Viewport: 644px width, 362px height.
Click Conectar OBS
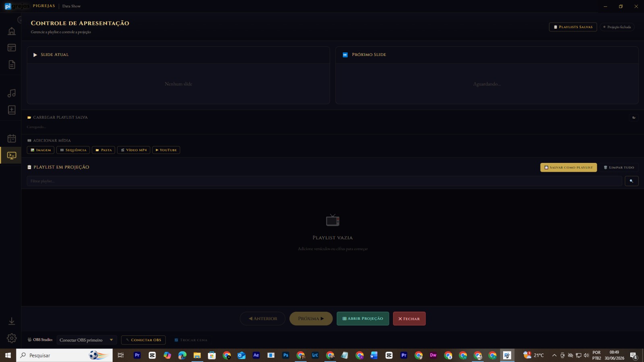point(143,340)
